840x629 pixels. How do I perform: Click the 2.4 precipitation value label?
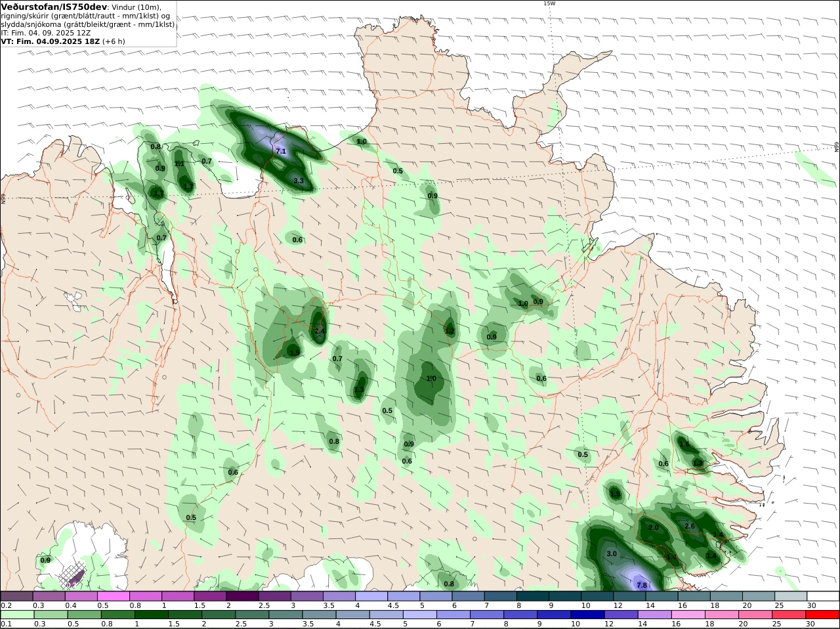(x=320, y=332)
